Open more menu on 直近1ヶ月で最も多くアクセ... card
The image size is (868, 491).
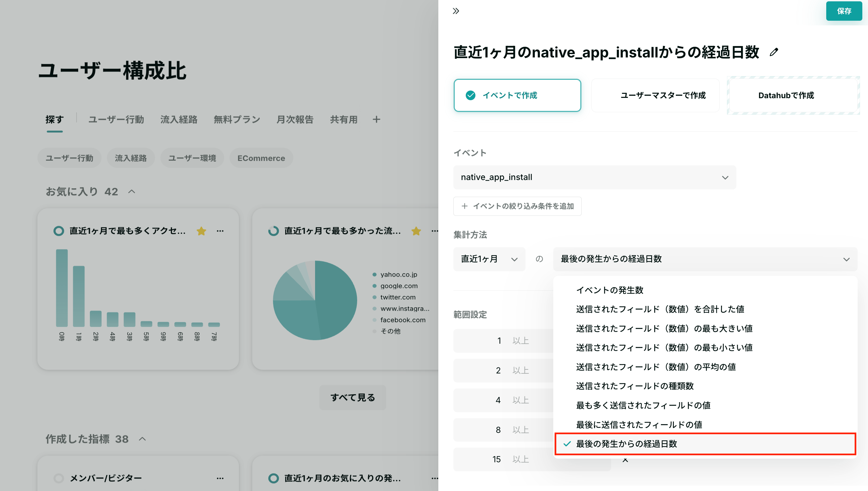pyautogui.click(x=220, y=231)
